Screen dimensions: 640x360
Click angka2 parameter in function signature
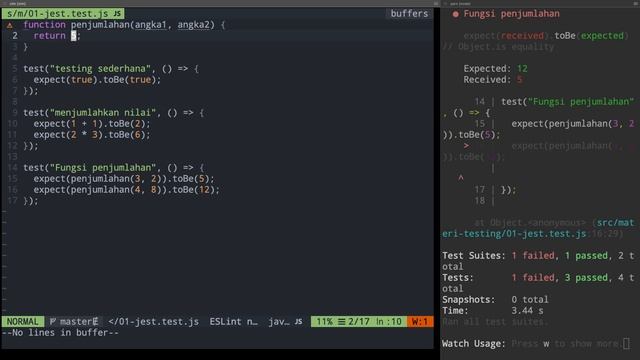[193, 25]
